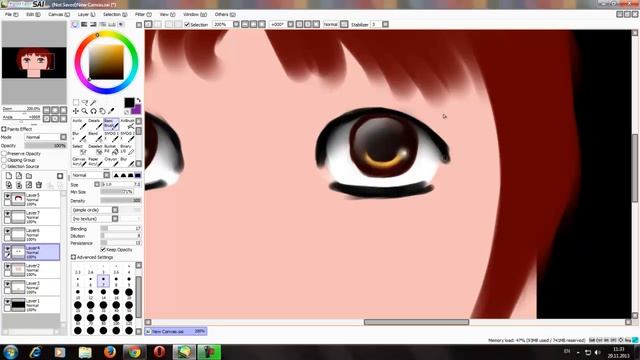Create a new linework layer

click(19, 176)
